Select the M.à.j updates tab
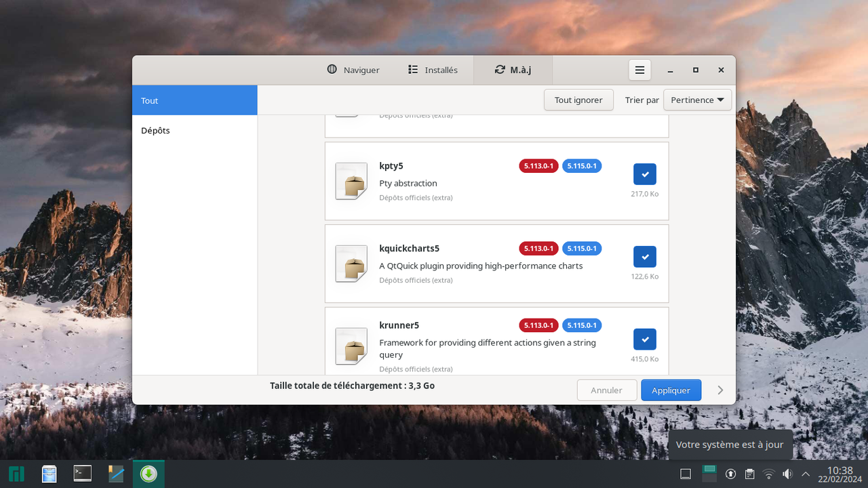The image size is (868, 488). point(513,70)
